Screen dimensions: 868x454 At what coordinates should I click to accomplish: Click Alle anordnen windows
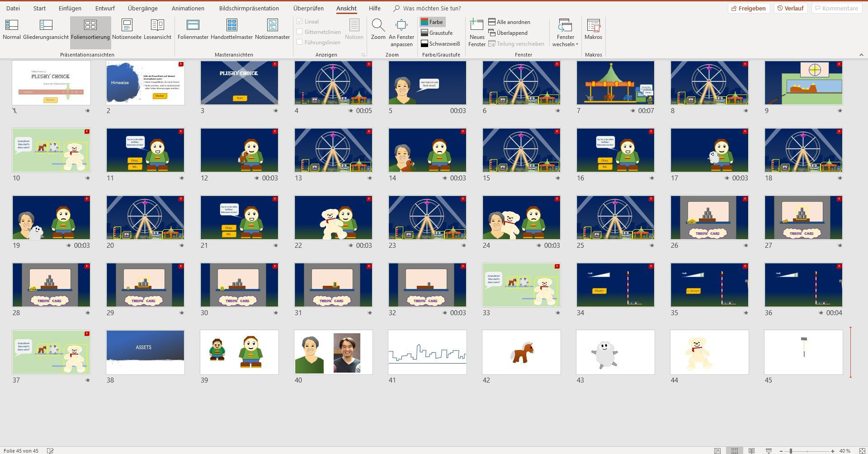tap(509, 22)
